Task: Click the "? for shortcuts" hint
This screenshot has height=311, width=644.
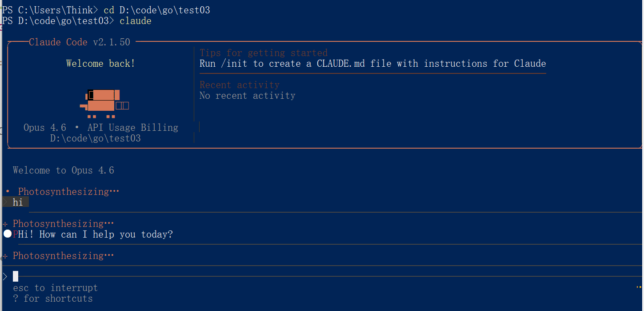Action: 53,299
